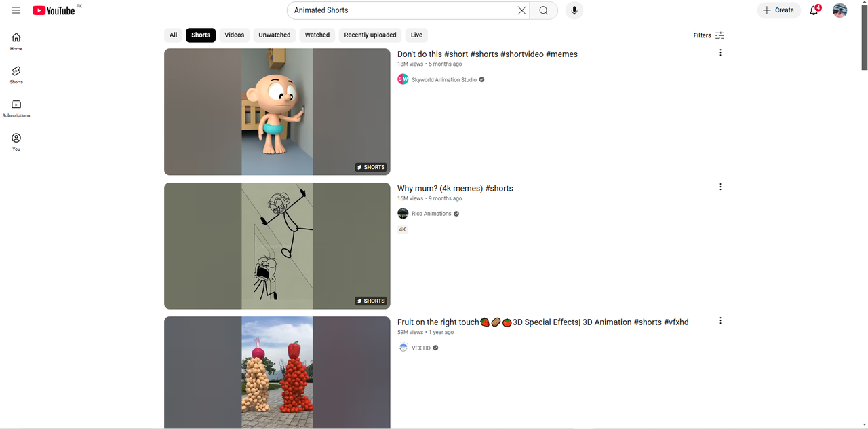Open VFX HD channel name
Screen dimensions: 868x429
pyautogui.click(x=421, y=348)
